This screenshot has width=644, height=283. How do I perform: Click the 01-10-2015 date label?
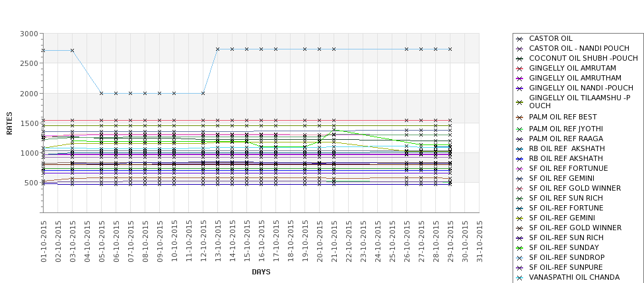point(44,241)
